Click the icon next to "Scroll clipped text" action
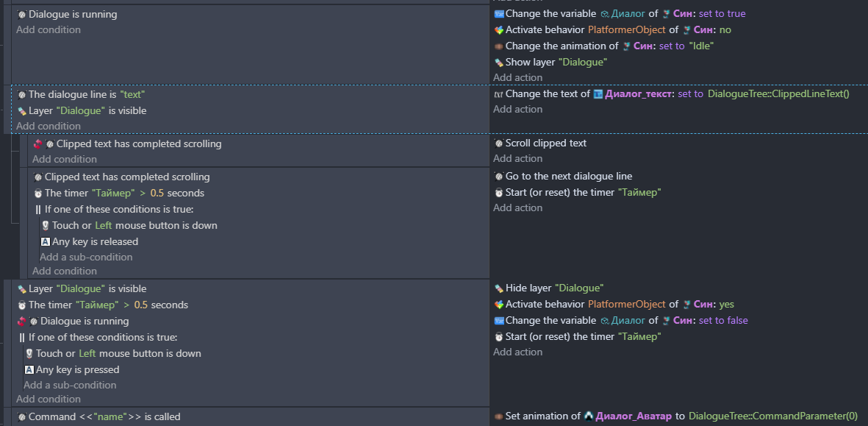868x426 pixels. pyautogui.click(x=499, y=143)
